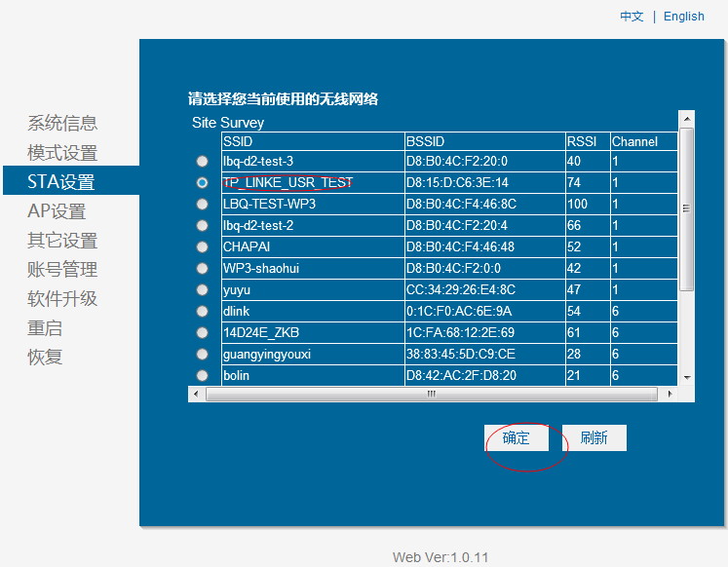Open the 系统信息 menu item
Screen dimensions: 728x567
click(x=62, y=123)
